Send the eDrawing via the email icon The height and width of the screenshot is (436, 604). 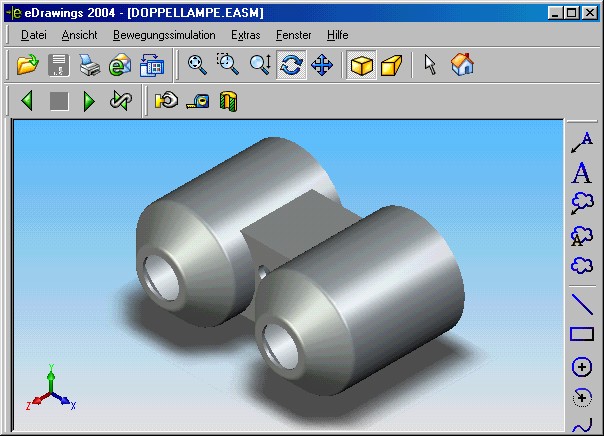[x=120, y=64]
